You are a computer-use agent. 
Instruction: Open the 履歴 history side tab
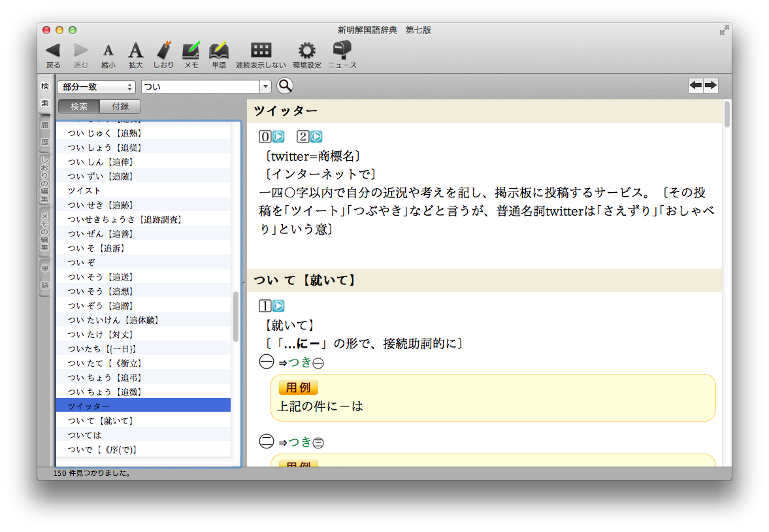coord(45,133)
